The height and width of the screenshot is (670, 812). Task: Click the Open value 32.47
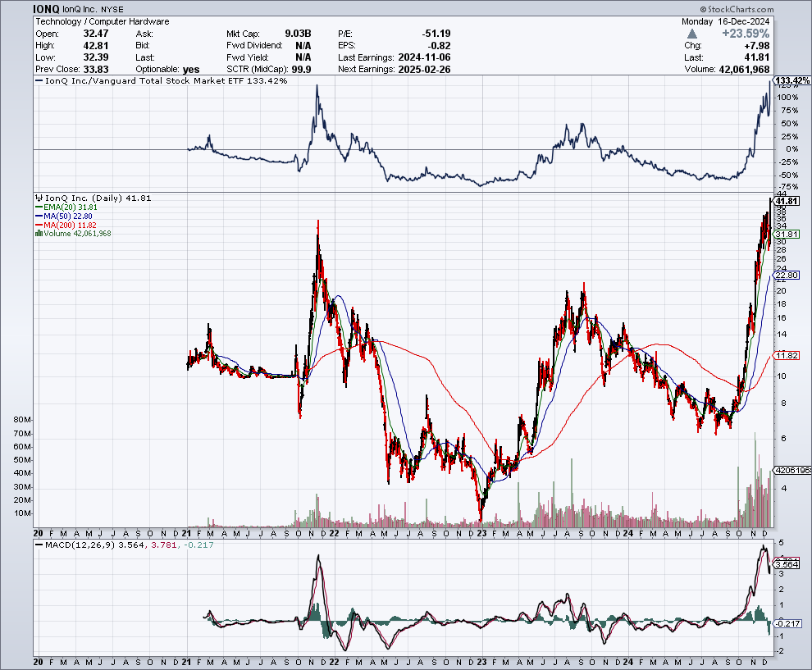(96, 34)
